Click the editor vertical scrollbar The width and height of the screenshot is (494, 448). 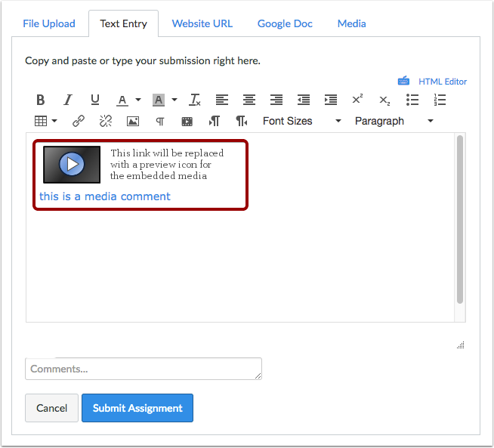[460, 219]
